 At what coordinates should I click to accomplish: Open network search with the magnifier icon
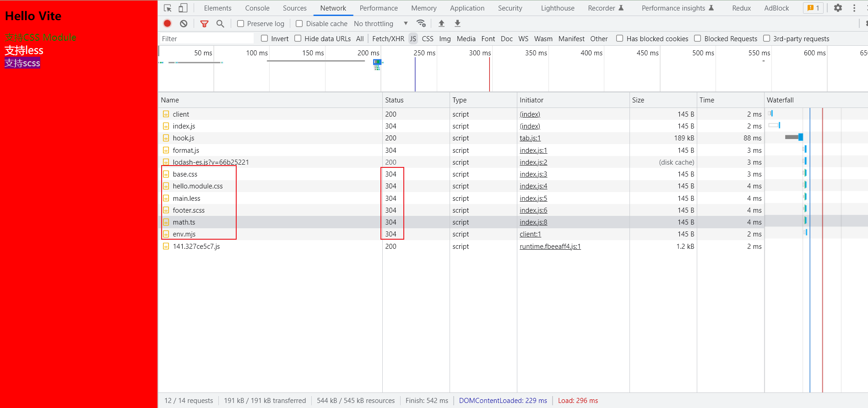pyautogui.click(x=220, y=23)
